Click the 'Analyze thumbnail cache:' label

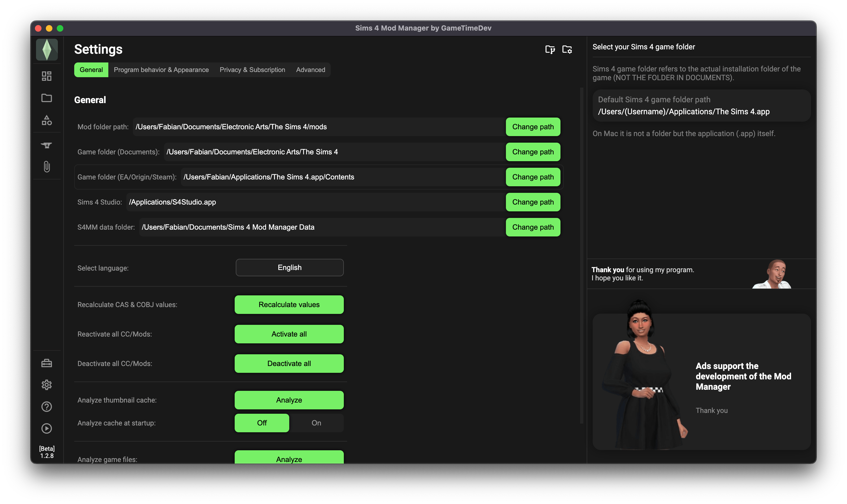pyautogui.click(x=117, y=400)
